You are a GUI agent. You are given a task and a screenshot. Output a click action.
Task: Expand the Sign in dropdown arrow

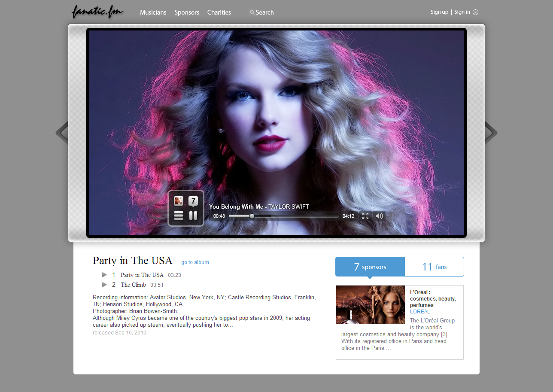pyautogui.click(x=476, y=12)
